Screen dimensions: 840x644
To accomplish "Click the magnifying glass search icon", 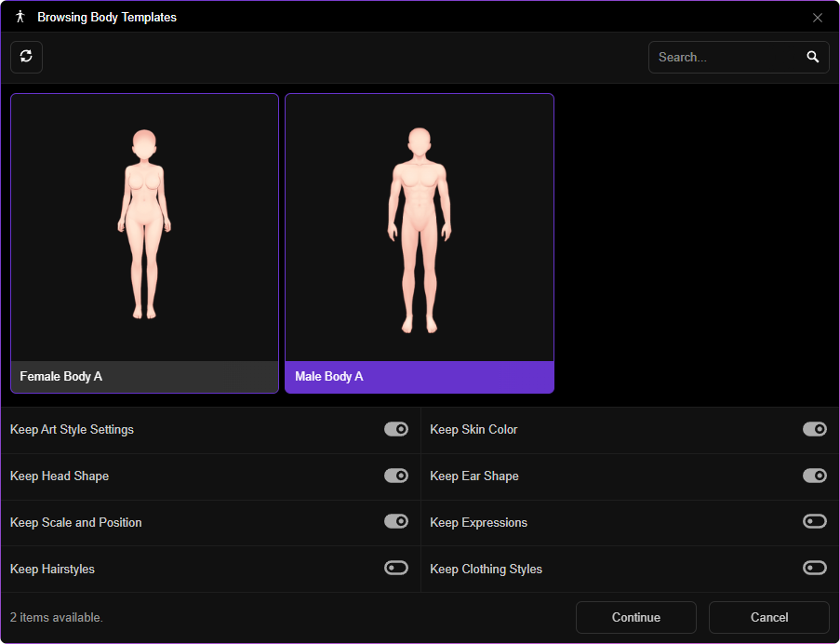I will pos(812,57).
